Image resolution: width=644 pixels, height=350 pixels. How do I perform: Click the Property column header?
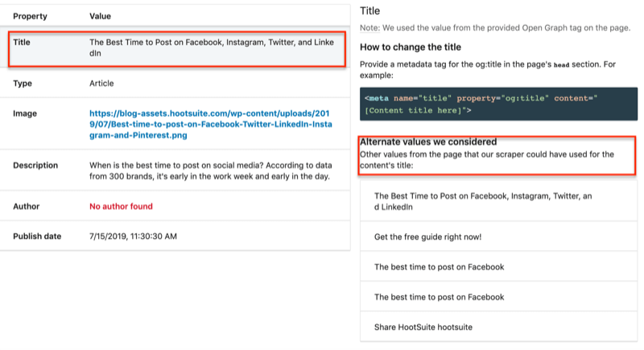pos(30,16)
